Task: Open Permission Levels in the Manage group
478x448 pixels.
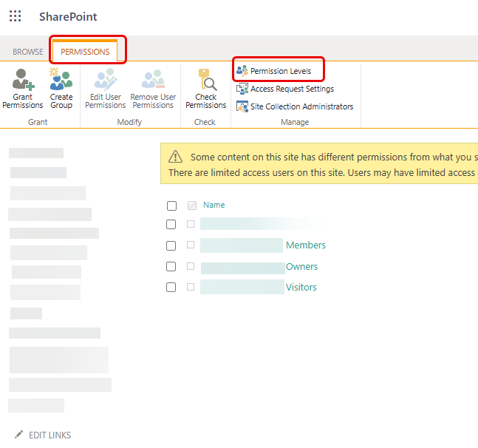Action: [274, 71]
